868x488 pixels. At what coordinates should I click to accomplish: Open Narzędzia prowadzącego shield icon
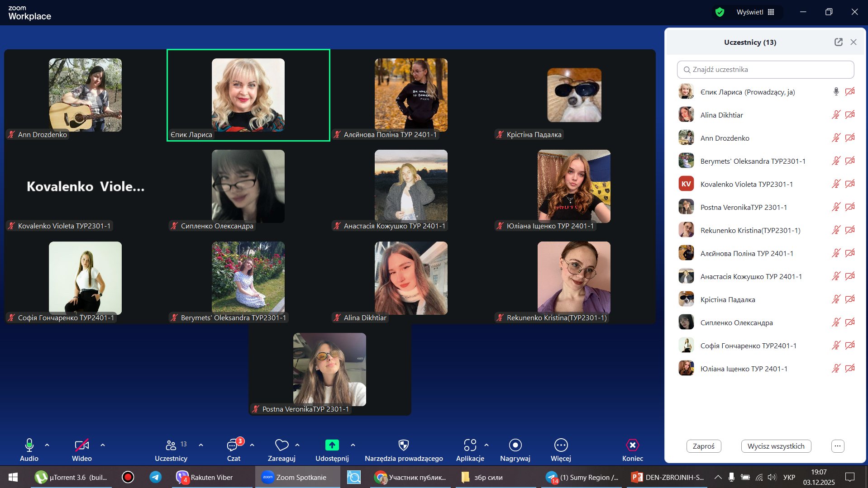pyautogui.click(x=403, y=445)
